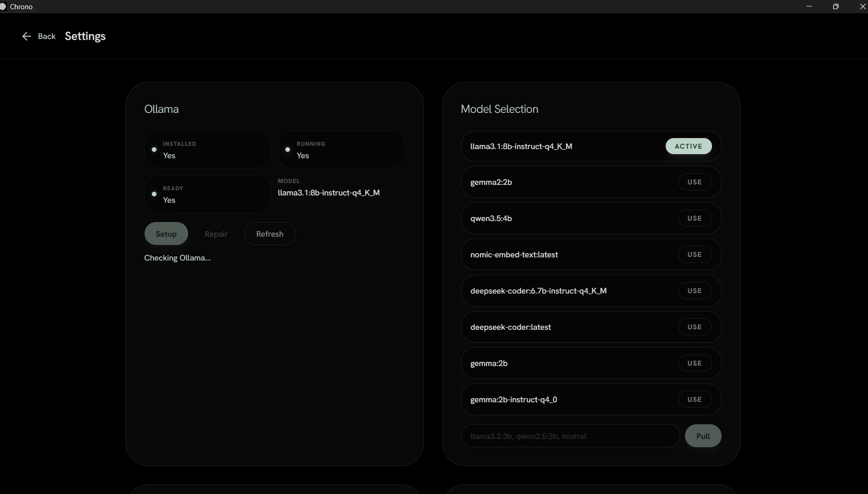Minimize the Chrono window

[x=809, y=6]
